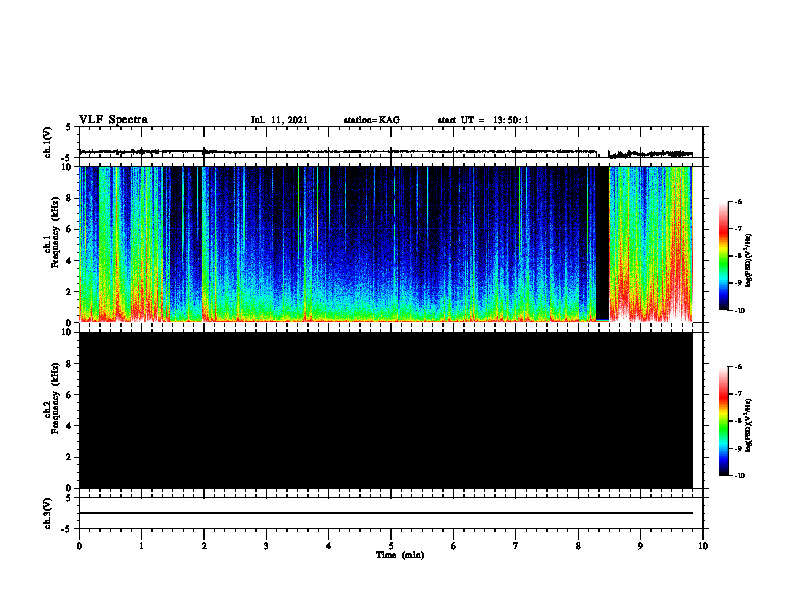Click the "0" tick on the time axis
Image resolution: width=792 pixels, height=612 pixels.
(79, 546)
